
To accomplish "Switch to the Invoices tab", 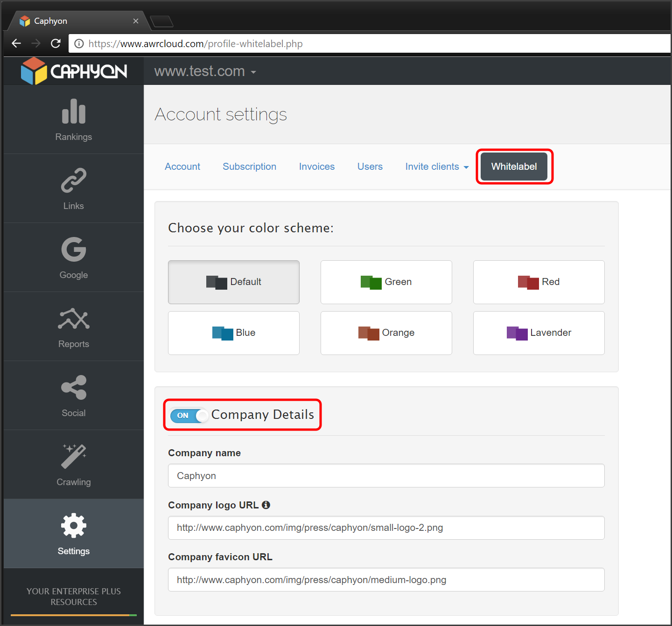I will [x=317, y=167].
